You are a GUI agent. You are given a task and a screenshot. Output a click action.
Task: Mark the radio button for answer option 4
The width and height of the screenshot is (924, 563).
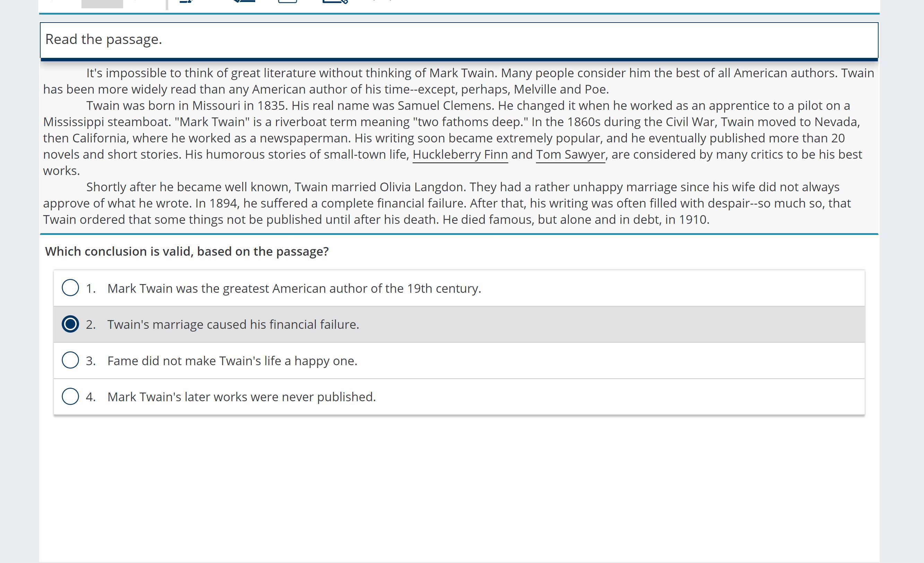[x=70, y=397]
